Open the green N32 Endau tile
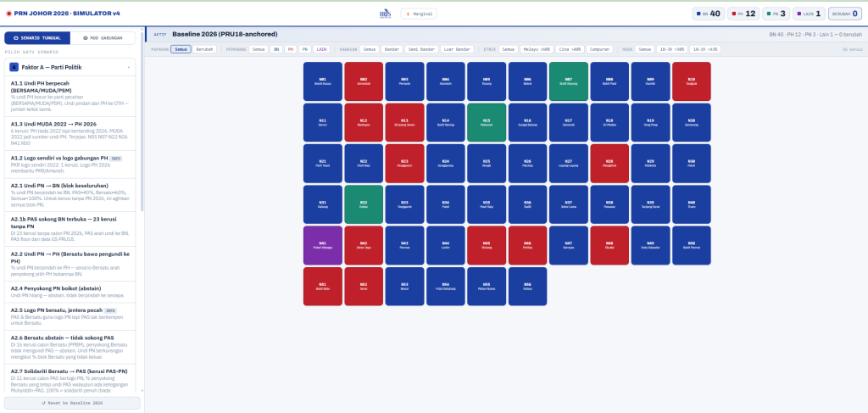The width and height of the screenshot is (868, 413). pos(363,204)
